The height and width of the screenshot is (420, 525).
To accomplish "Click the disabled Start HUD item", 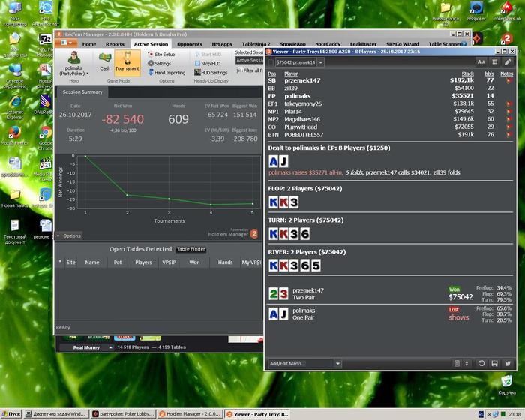I will click(208, 54).
